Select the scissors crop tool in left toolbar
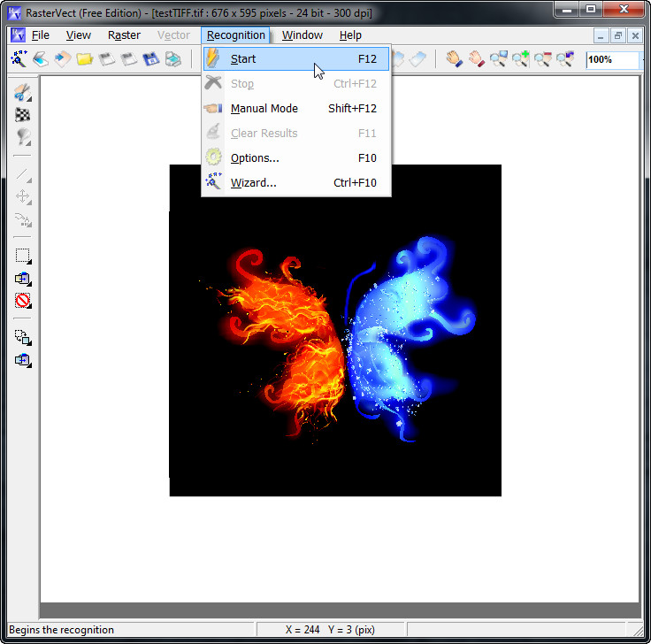The height and width of the screenshot is (644, 651). [23, 92]
